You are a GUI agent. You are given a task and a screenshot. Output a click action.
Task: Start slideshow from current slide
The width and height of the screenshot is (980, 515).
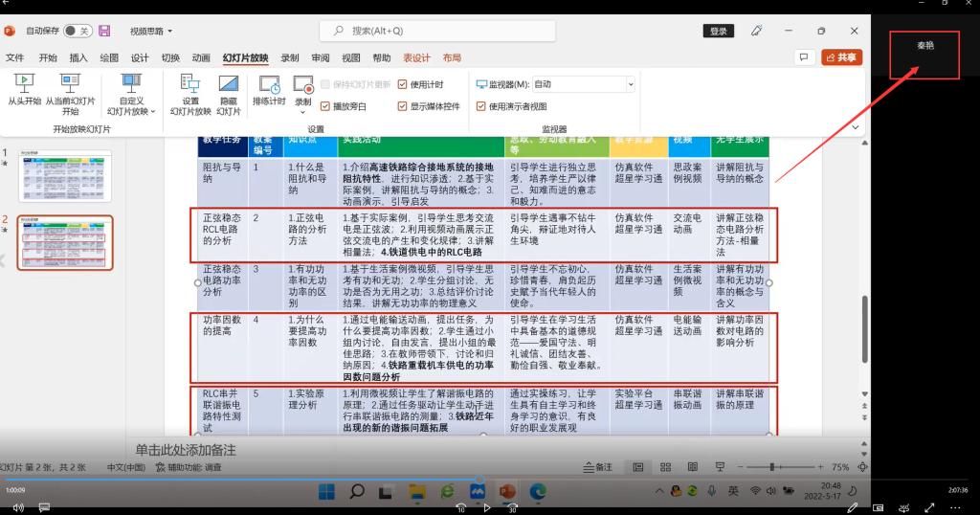70,82
